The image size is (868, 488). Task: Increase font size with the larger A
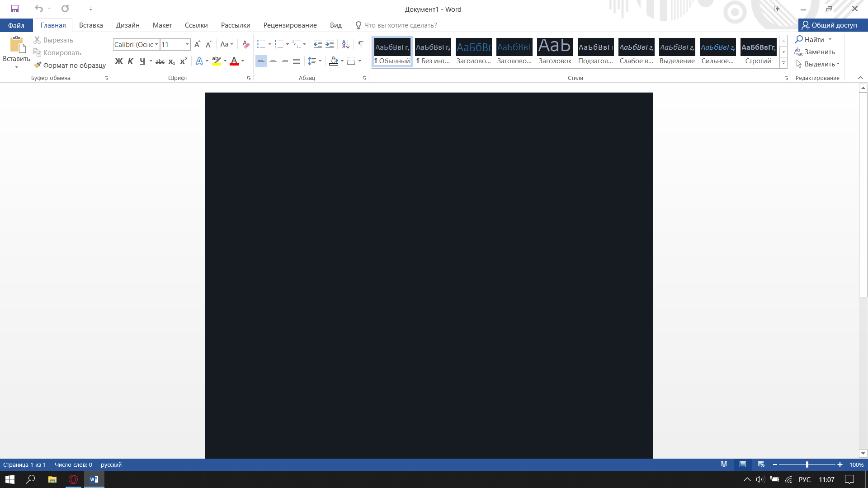pyautogui.click(x=197, y=44)
